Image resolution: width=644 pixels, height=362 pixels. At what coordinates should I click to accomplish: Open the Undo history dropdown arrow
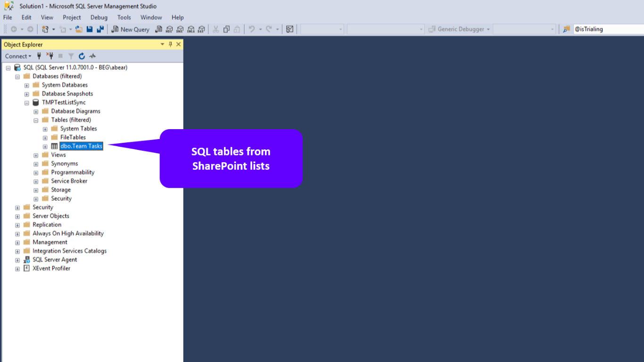coord(260,29)
